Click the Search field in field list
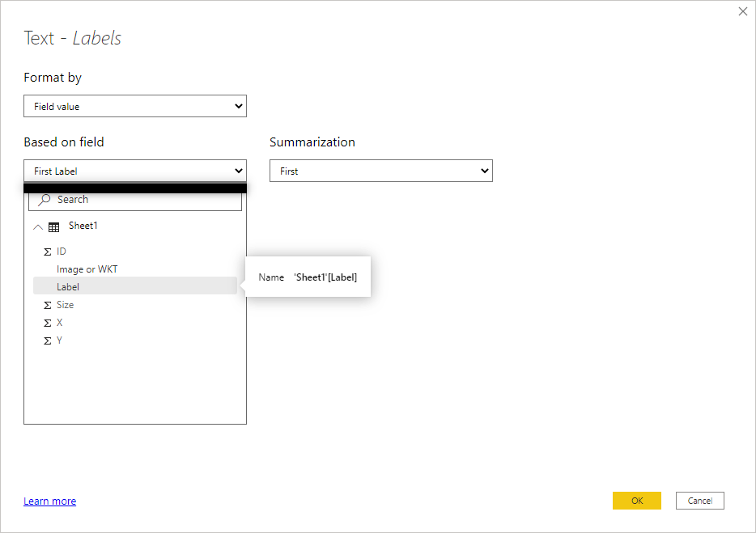This screenshot has width=756, height=533. [x=135, y=200]
